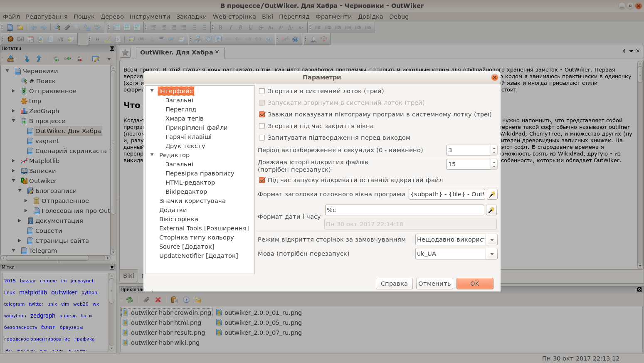Attach a new file using the paperclip icon
The image size is (644, 363).
(x=146, y=299)
